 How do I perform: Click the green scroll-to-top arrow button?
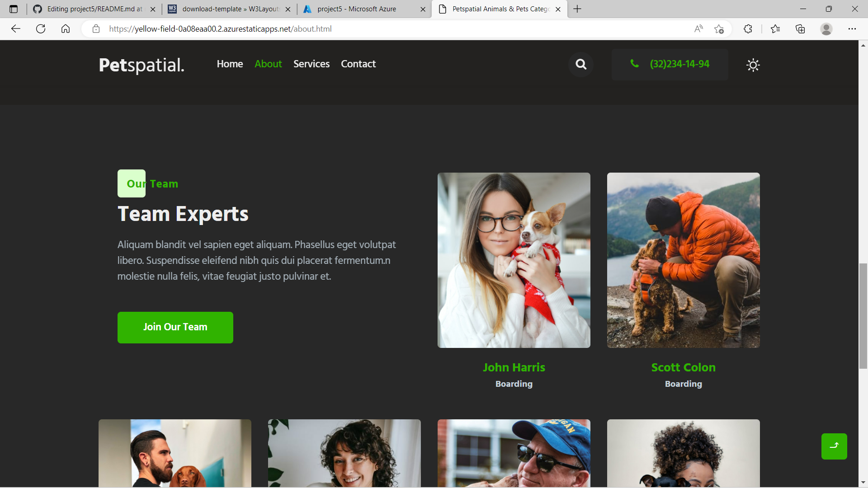tap(834, 446)
